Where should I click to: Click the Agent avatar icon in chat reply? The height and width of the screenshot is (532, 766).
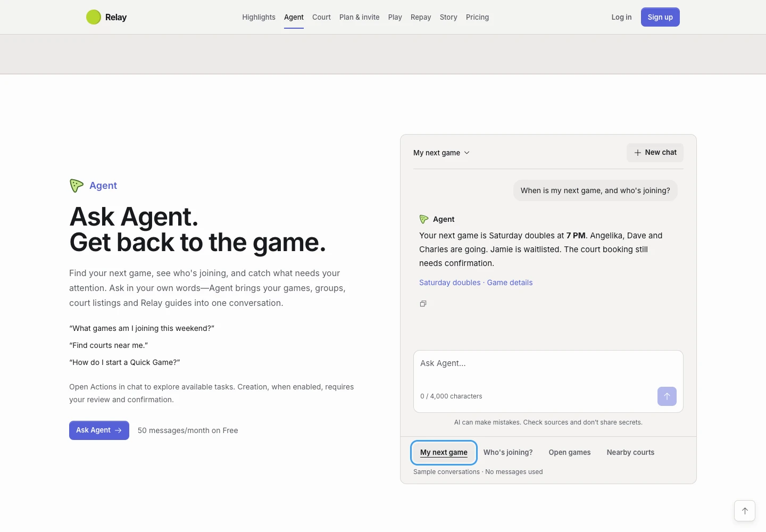424,219
